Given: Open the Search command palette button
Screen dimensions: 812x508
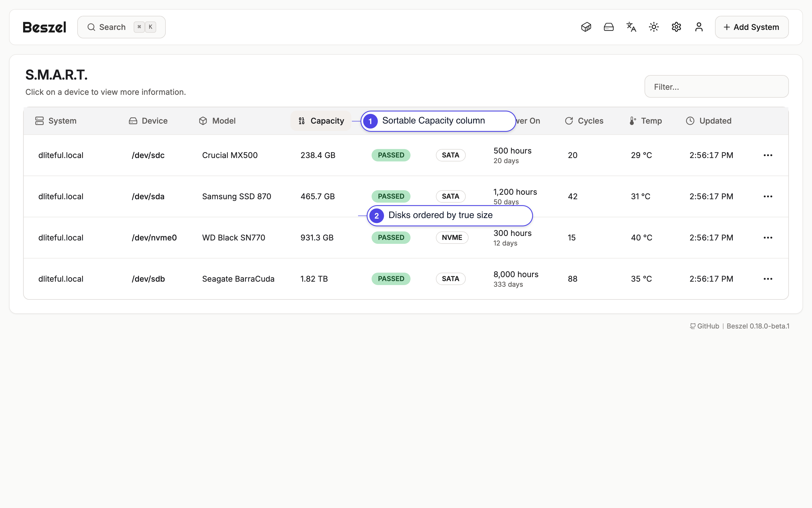Looking at the screenshot, I should click(x=122, y=27).
